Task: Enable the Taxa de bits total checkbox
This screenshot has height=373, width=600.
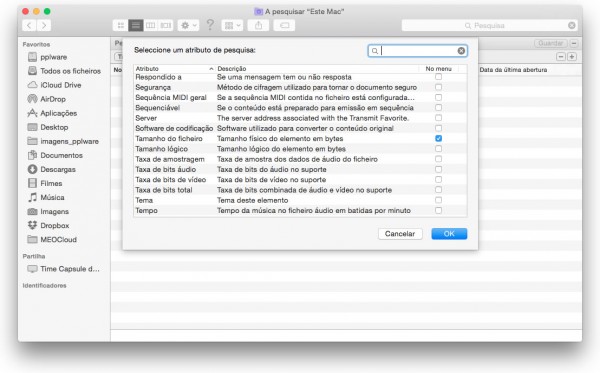Action: (439, 190)
